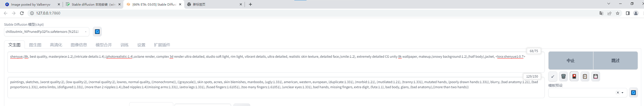
Task: Open a new browser tab
Action: tap(250, 4)
